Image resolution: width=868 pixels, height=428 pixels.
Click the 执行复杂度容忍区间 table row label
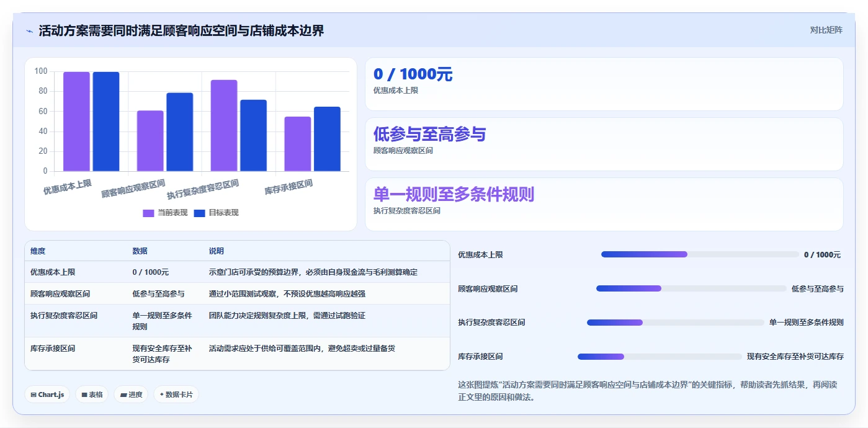click(x=64, y=316)
